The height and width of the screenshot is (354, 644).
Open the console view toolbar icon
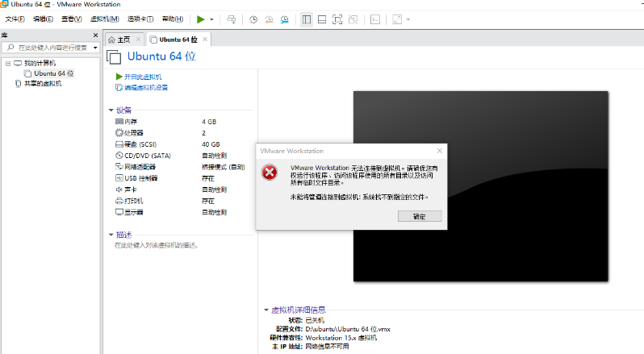375,19
